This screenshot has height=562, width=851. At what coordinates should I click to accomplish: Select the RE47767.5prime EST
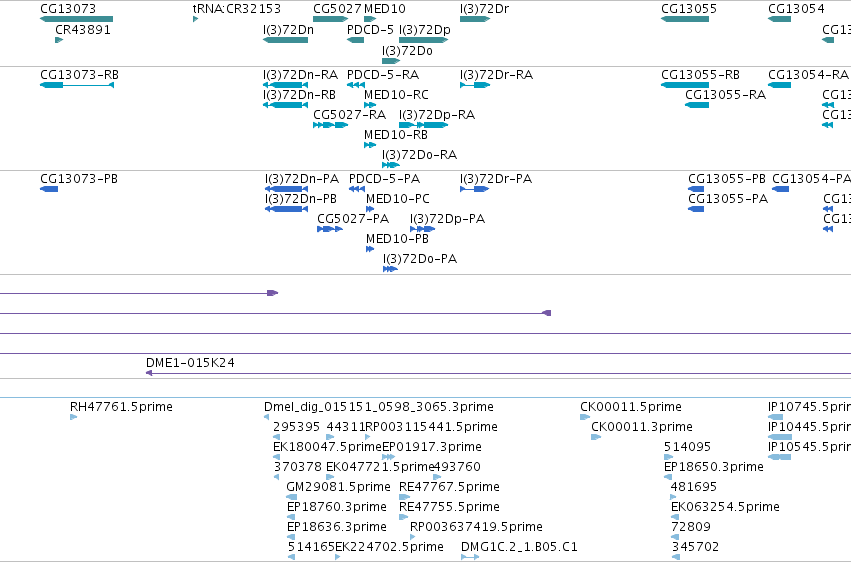404,497
